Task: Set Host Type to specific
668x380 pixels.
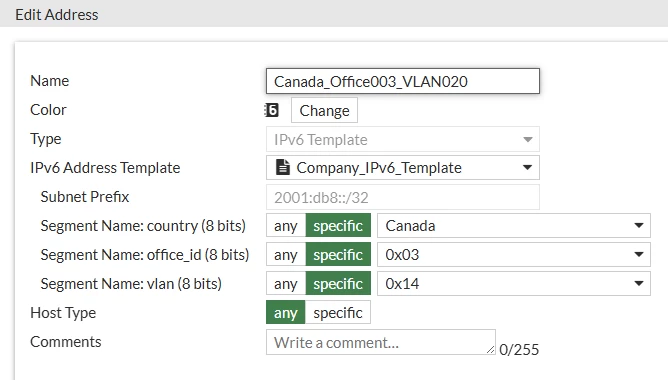Action: click(x=338, y=312)
